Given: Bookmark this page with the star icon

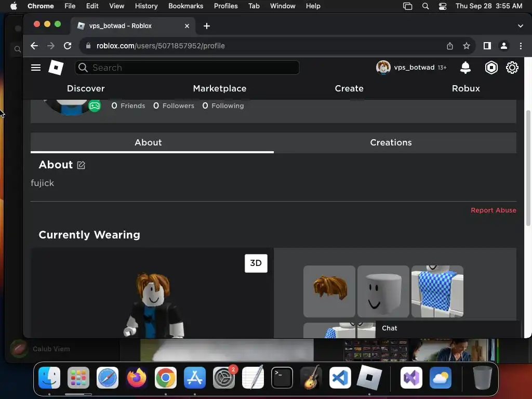Looking at the screenshot, I should click(467, 46).
